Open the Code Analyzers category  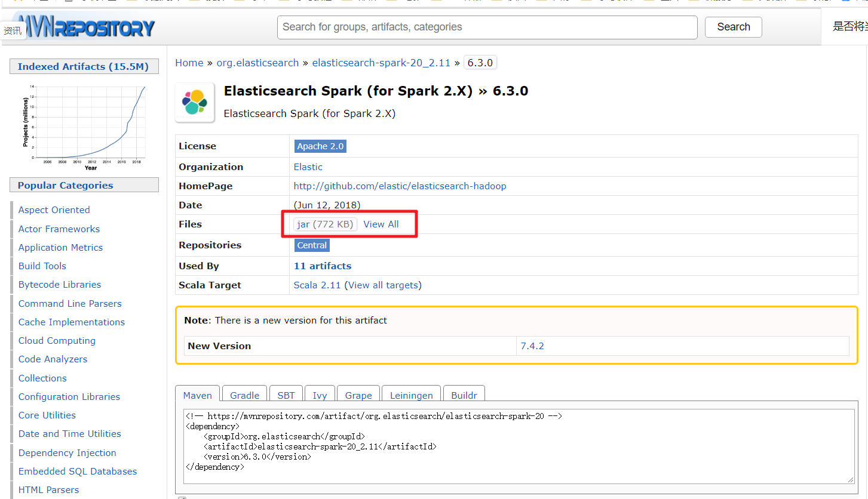(x=53, y=359)
